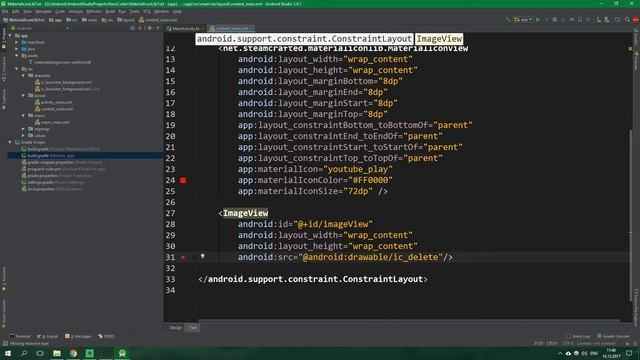This screenshot has width=640, height=360.
Task: Click the lightbulb quick-fix icon on line 31
Action: pos(202,257)
